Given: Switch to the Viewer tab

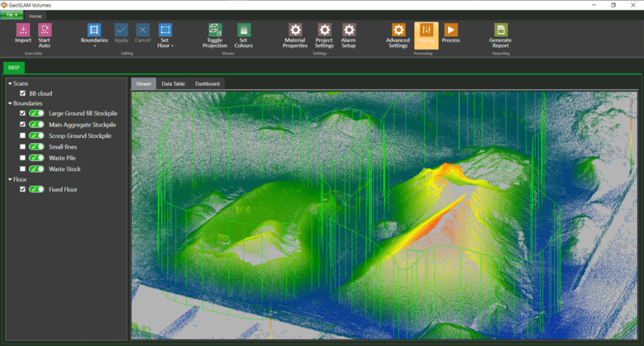Looking at the screenshot, I should point(144,83).
